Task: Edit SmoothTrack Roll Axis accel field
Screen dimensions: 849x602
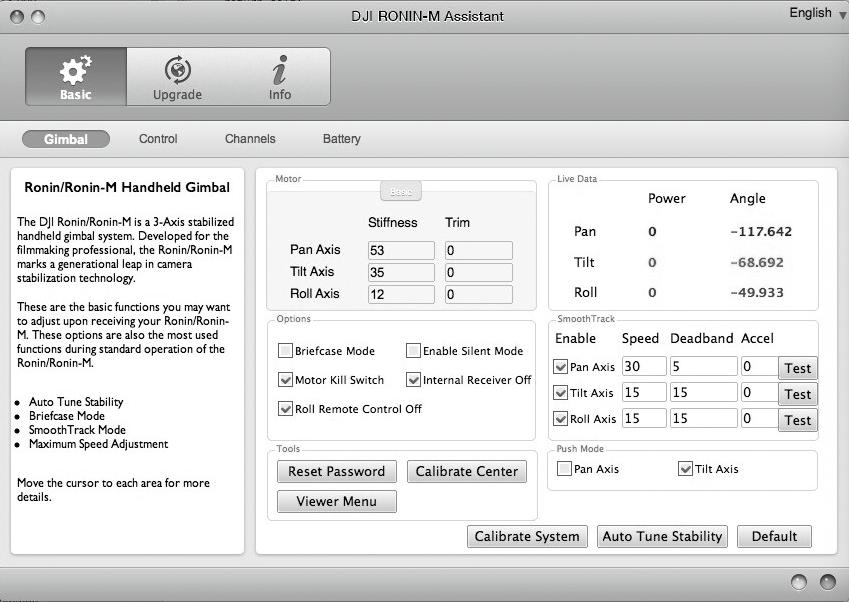Action: click(760, 418)
